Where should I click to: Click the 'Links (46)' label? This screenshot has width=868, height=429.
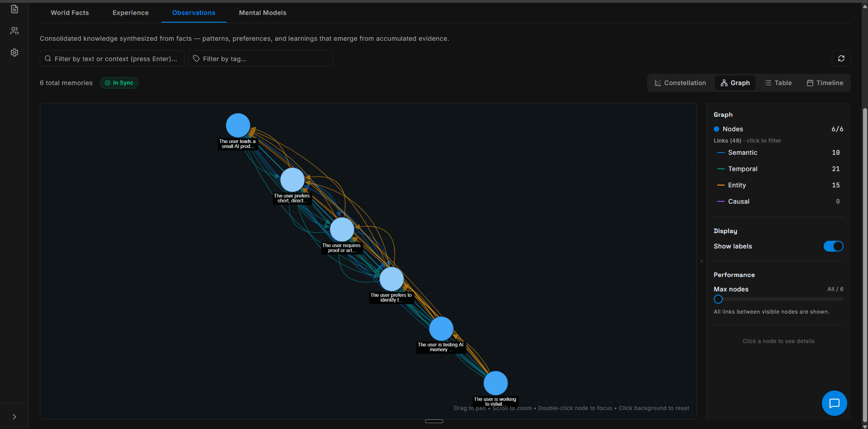(727, 141)
